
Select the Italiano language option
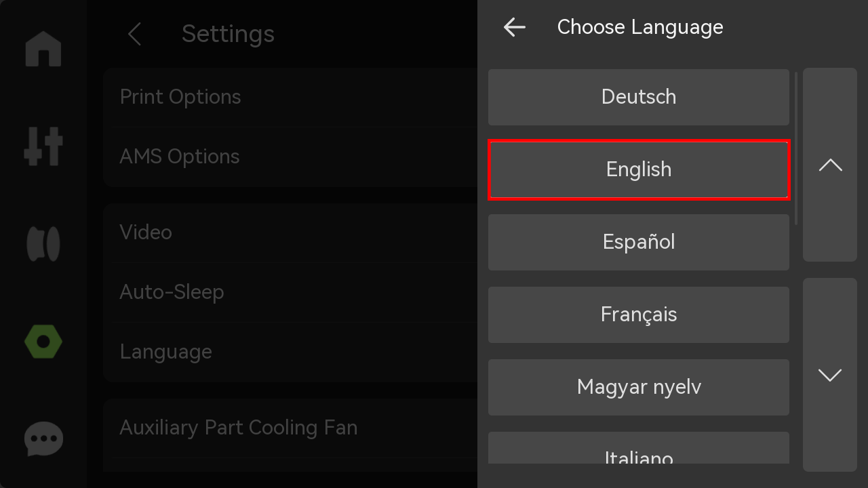(x=639, y=449)
